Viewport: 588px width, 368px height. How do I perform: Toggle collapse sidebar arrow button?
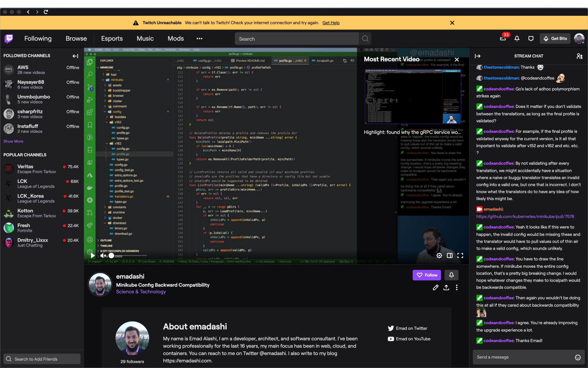(x=75, y=55)
